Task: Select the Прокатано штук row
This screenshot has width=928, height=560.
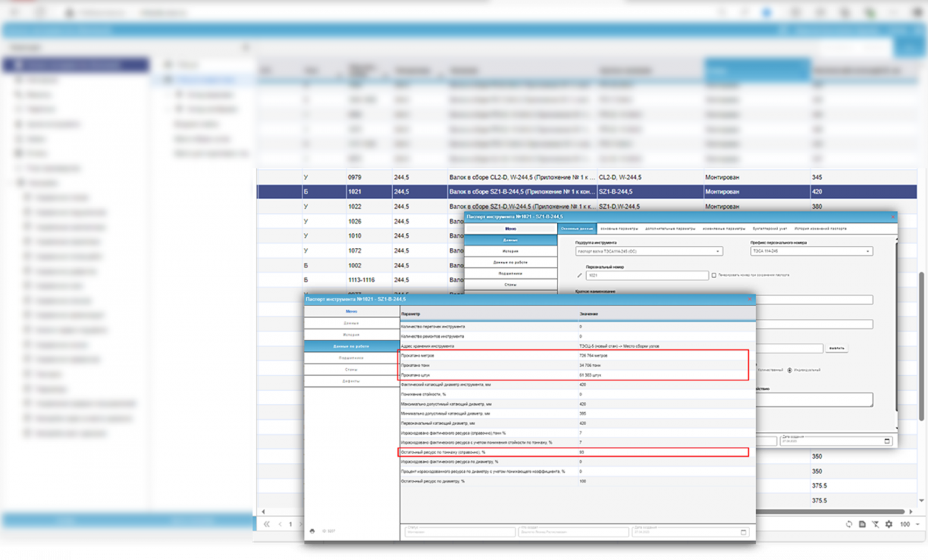Action: (578, 375)
